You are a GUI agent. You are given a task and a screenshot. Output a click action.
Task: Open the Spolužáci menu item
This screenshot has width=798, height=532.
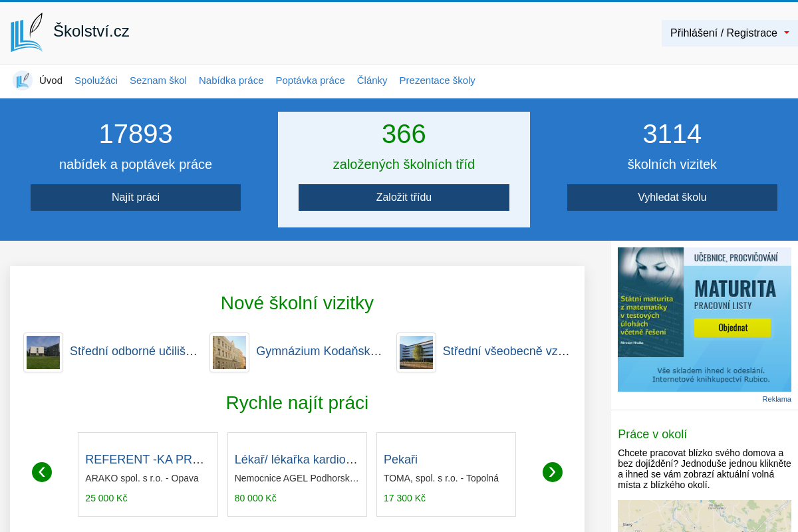[96, 80]
